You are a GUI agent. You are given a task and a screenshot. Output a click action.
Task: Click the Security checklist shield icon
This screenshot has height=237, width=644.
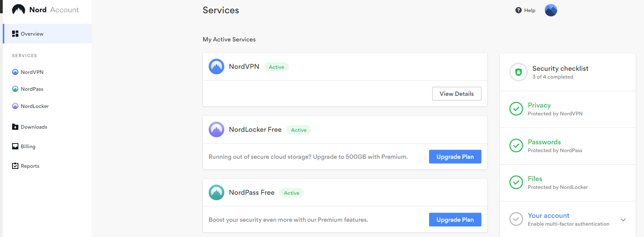(519, 72)
